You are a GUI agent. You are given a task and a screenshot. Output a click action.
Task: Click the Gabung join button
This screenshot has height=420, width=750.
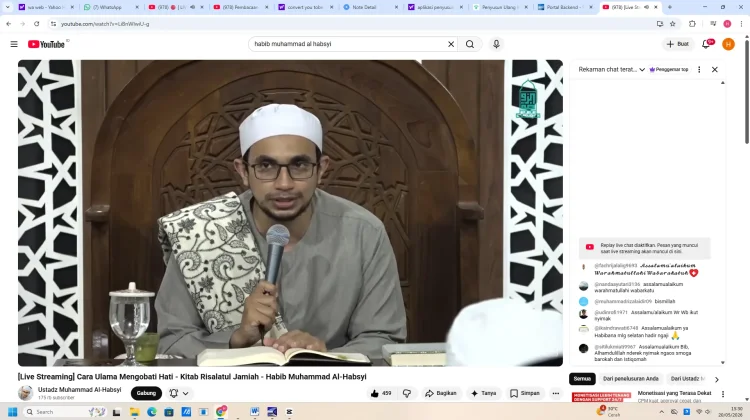click(x=146, y=393)
